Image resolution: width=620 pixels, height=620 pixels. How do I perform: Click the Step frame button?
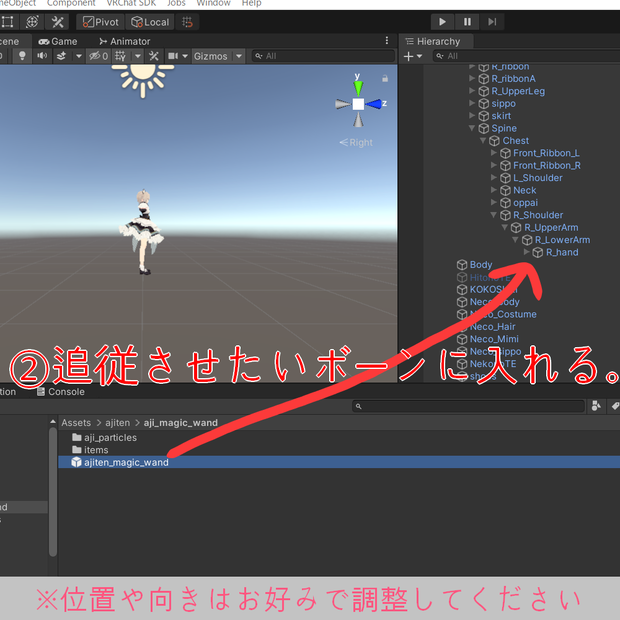coord(492,22)
